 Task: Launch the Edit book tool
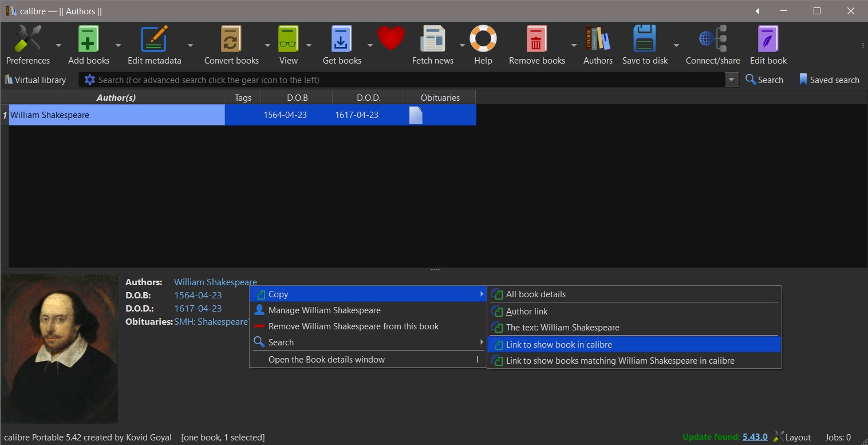pyautogui.click(x=768, y=40)
